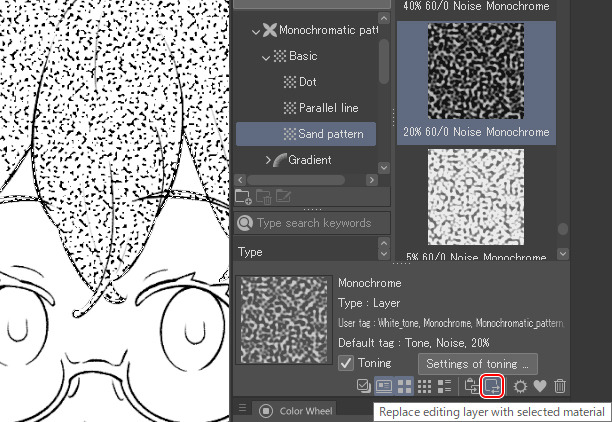
Task: Click tree scroll-down arrow
Action: [x=384, y=168]
